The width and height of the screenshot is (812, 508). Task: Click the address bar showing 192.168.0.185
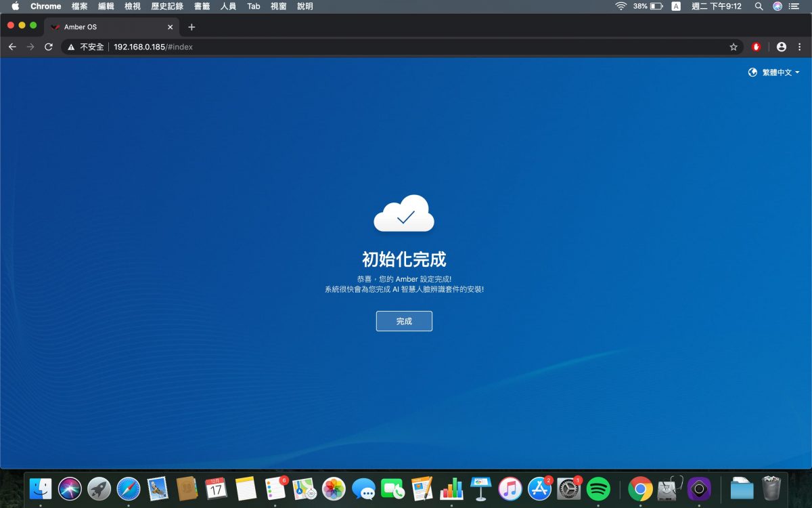(402, 47)
